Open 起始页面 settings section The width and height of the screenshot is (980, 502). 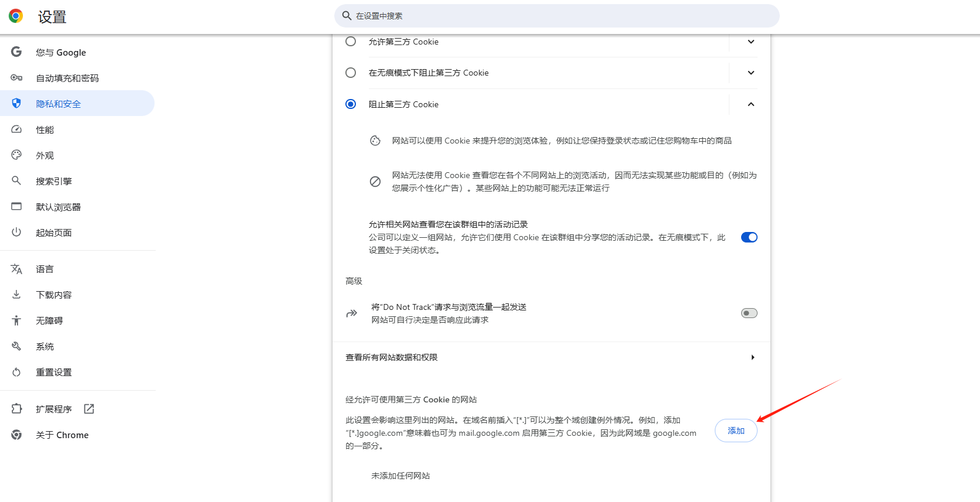[54, 233]
